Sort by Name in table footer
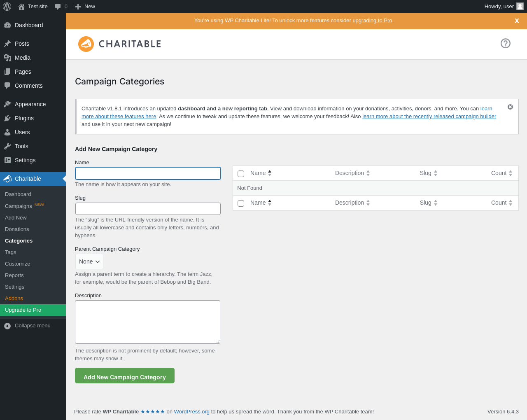This screenshot has height=420, width=527. 261,203
